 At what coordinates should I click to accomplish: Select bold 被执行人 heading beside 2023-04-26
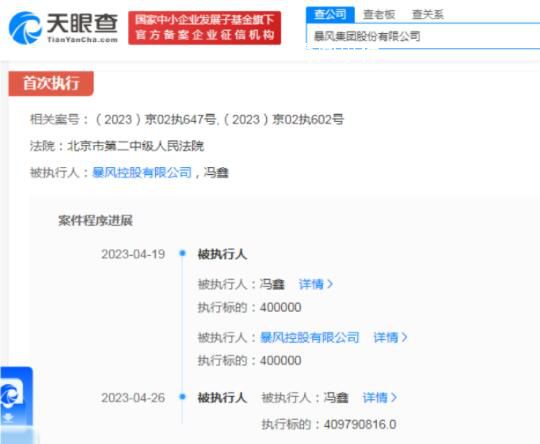click(222, 398)
